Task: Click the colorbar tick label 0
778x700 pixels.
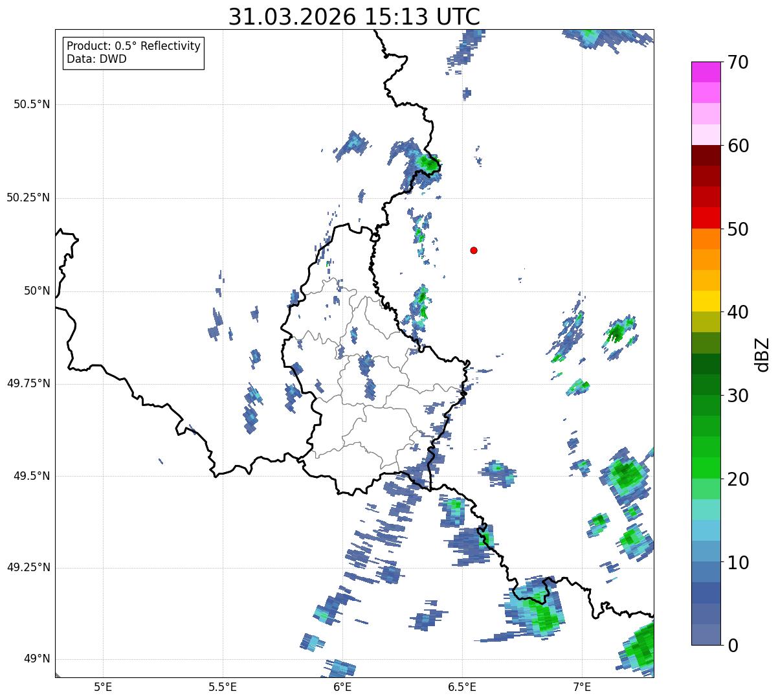Action: [733, 646]
